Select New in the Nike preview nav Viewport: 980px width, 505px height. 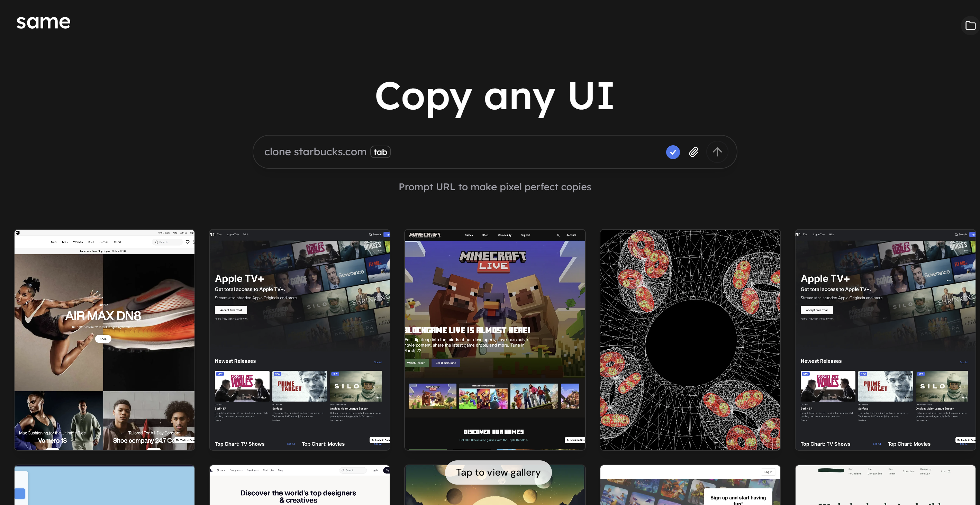pyautogui.click(x=54, y=242)
